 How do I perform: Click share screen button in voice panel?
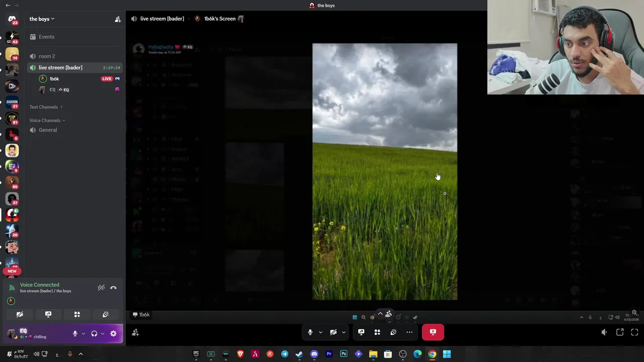click(x=48, y=314)
